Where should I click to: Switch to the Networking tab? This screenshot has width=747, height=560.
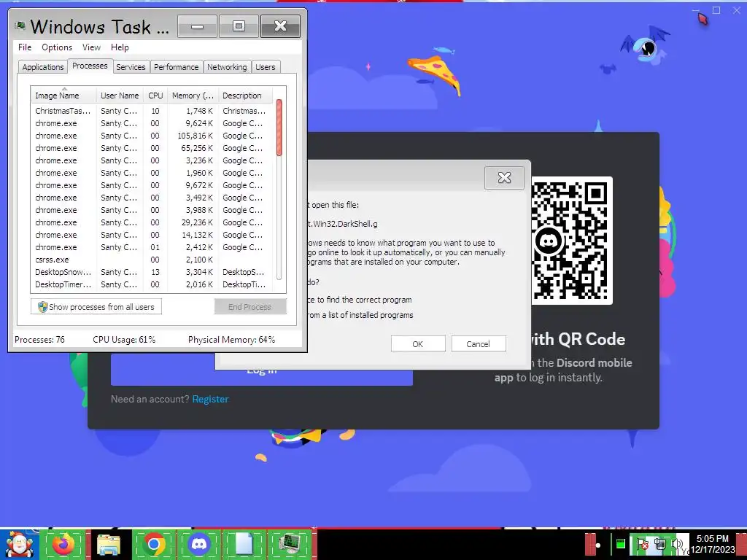(227, 67)
